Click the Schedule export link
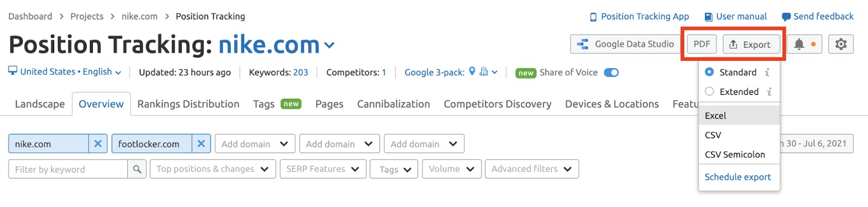The image size is (868, 207). click(738, 177)
